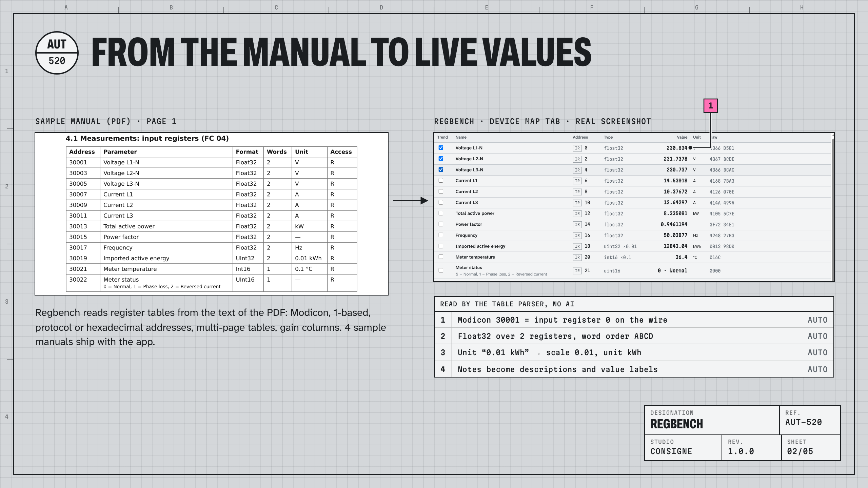
Task: Click the IR badge for Power factor
Action: pyautogui.click(x=577, y=224)
